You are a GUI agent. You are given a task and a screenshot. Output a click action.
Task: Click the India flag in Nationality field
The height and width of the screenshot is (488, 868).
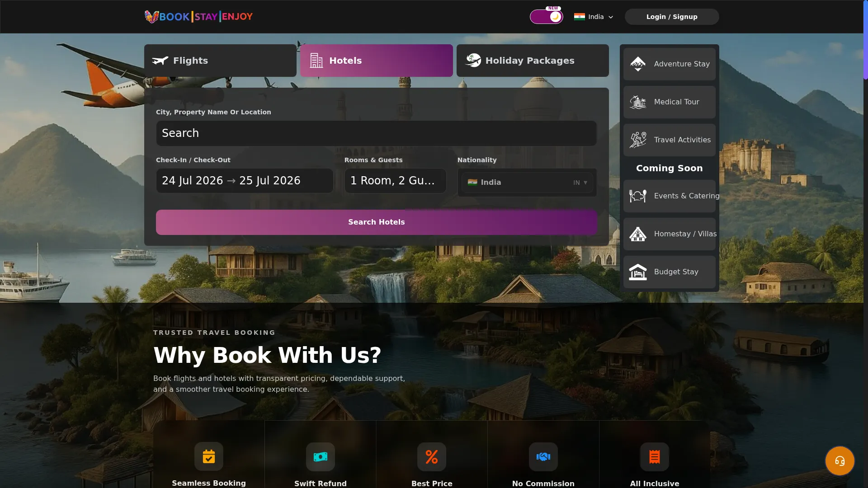[472, 183]
